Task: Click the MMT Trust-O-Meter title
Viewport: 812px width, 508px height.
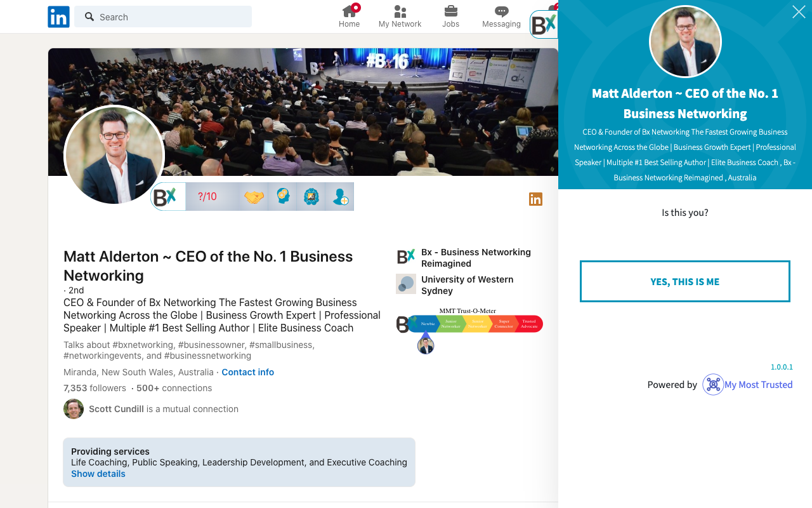Action: [x=468, y=311]
